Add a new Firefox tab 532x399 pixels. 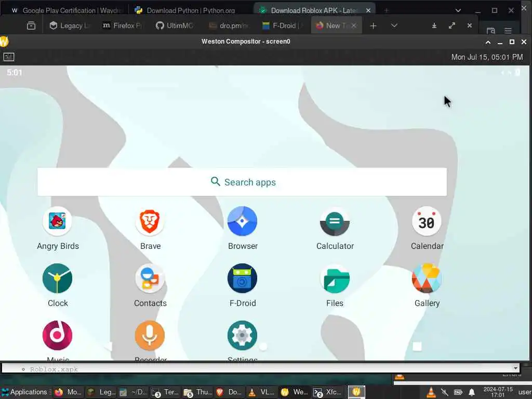tap(373, 26)
